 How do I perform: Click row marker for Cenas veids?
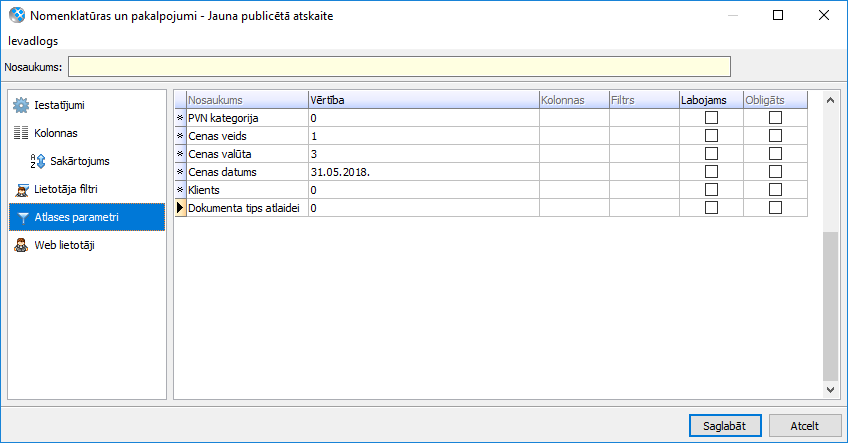(180, 136)
